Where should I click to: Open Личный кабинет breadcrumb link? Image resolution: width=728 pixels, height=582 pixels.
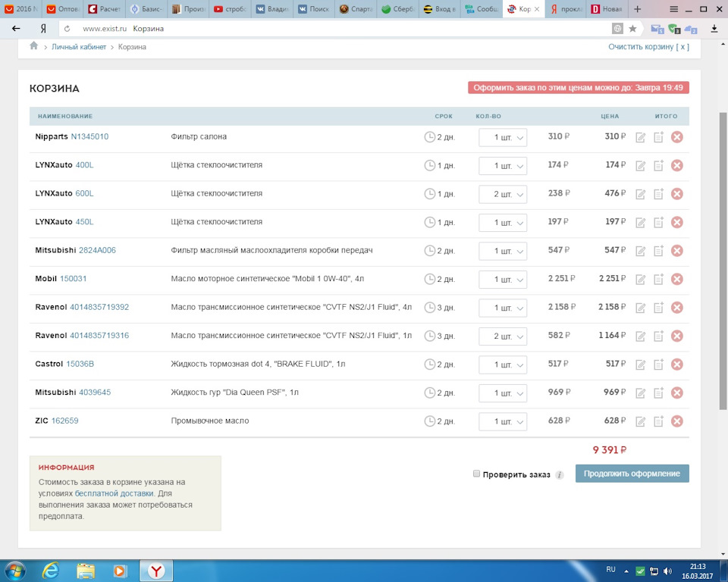pos(79,47)
